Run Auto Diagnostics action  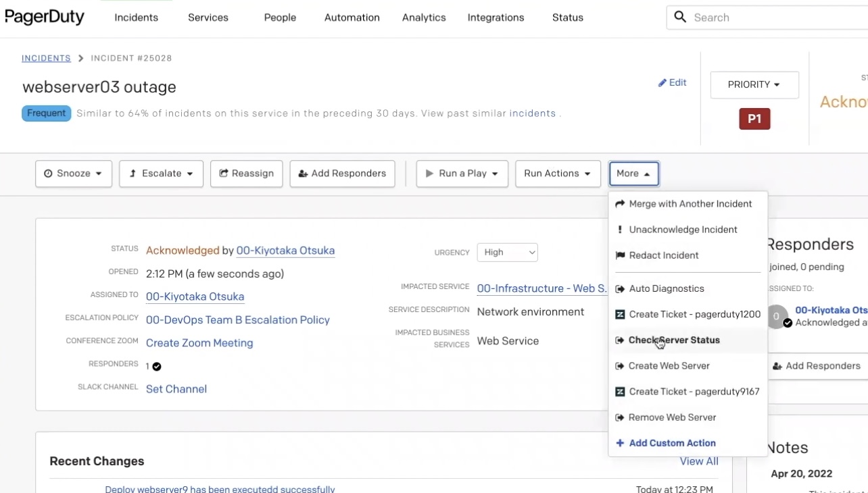[666, 288]
